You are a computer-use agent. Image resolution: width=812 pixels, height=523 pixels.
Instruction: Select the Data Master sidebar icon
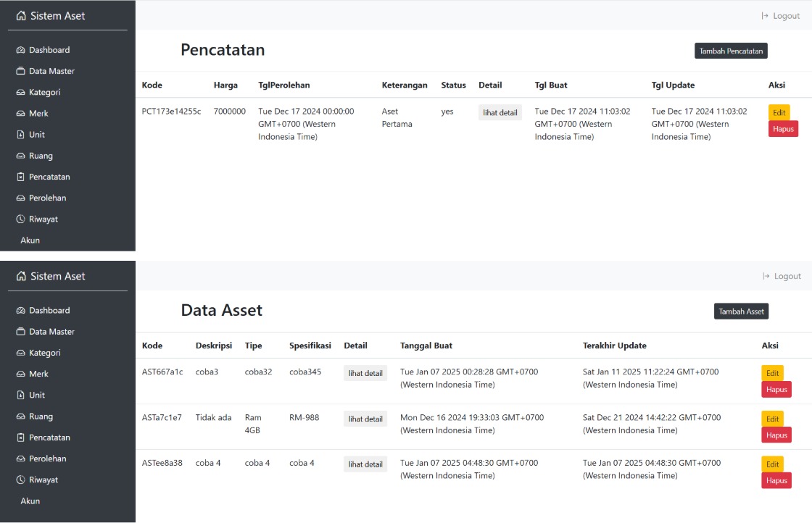(22, 71)
